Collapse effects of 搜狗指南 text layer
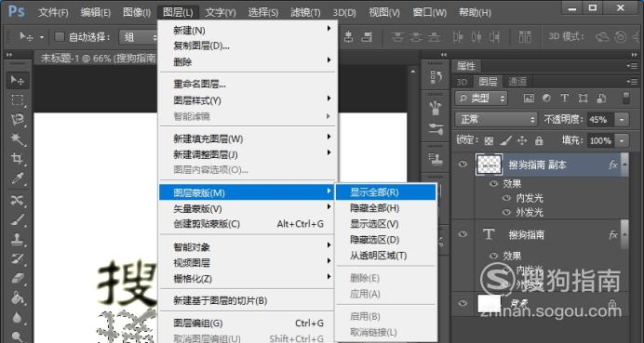Viewport: 644px width, 343px height. coord(624,234)
